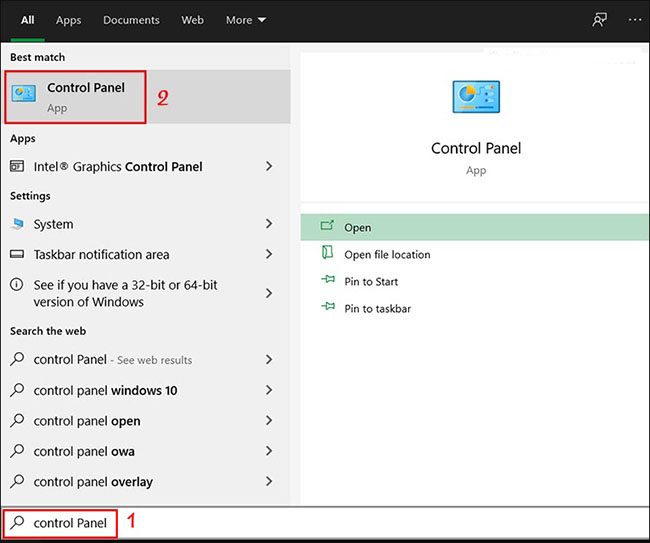
Task: Expand Intel Graphics Control Panel chevron
Action: 269,166
